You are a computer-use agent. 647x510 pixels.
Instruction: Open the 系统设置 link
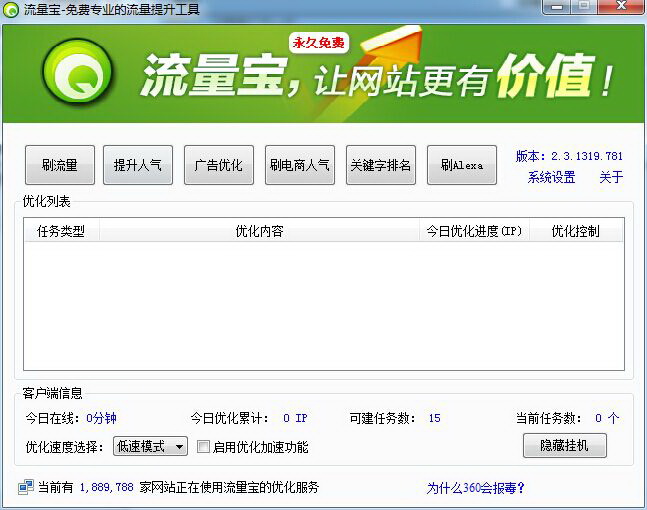pos(551,178)
